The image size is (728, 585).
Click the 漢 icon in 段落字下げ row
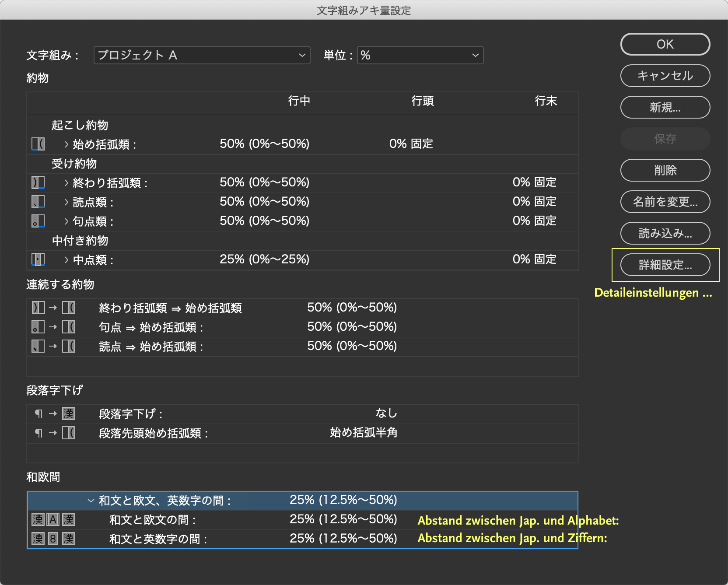pos(69,413)
